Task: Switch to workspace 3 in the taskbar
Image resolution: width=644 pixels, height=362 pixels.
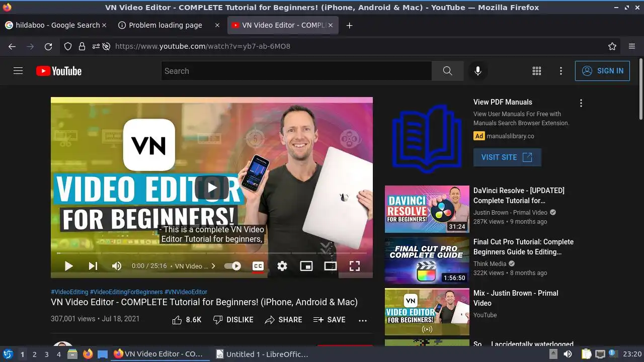Action: pyautogui.click(x=47, y=354)
